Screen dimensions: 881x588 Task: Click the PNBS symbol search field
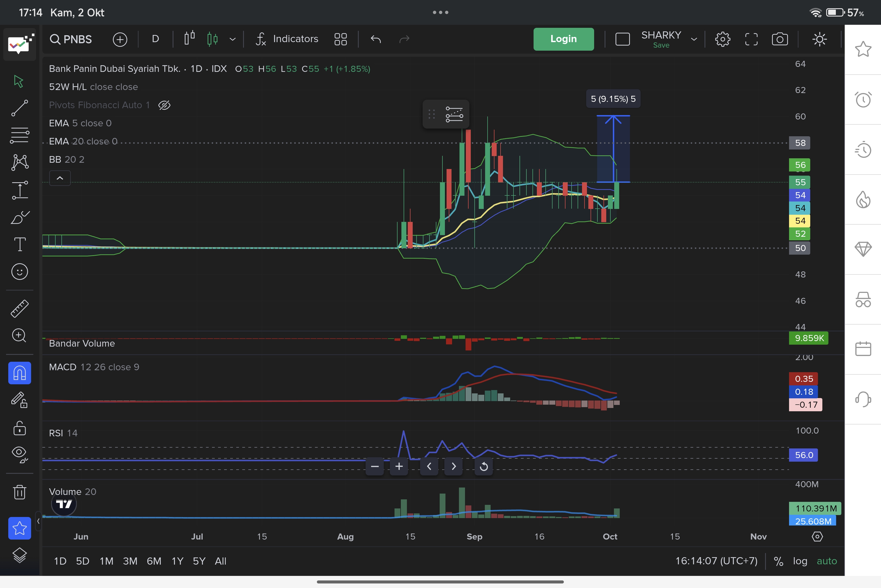(x=71, y=39)
